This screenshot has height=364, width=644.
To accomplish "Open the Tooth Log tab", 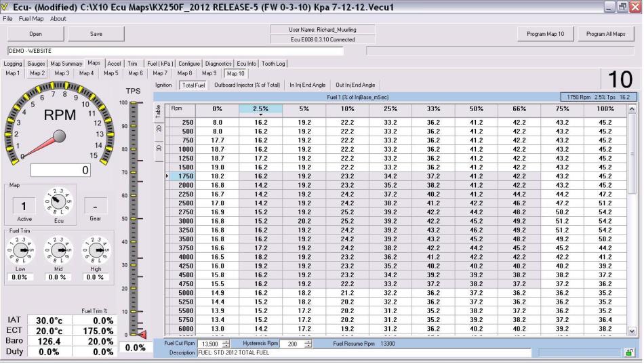I will [273, 64].
